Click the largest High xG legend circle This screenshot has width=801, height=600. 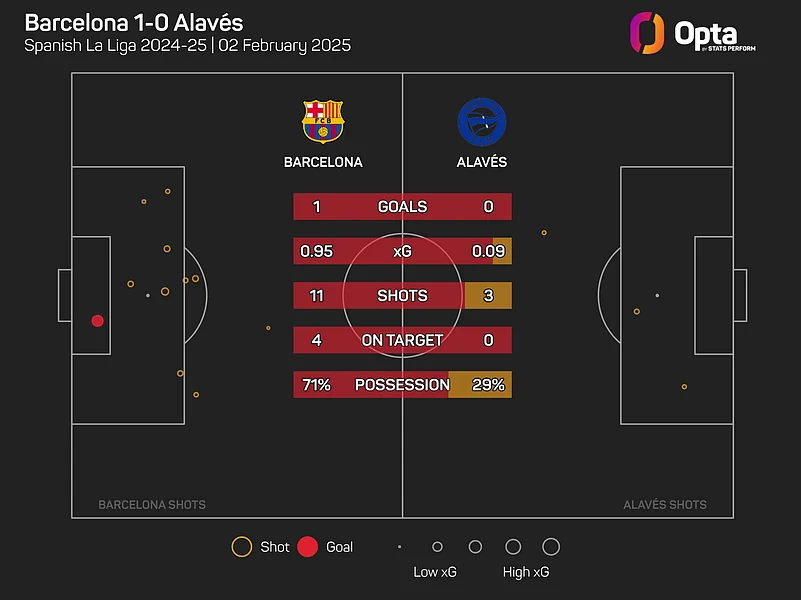(x=550, y=547)
